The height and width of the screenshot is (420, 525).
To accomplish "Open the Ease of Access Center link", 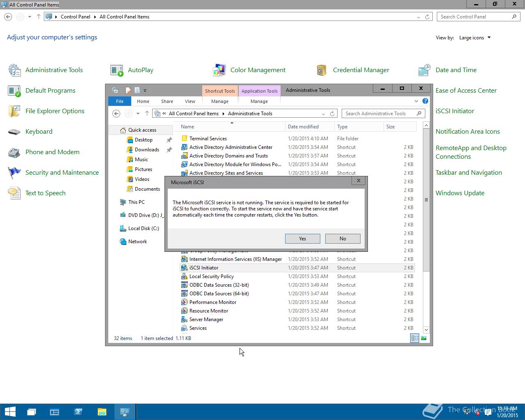I will coord(466,91).
